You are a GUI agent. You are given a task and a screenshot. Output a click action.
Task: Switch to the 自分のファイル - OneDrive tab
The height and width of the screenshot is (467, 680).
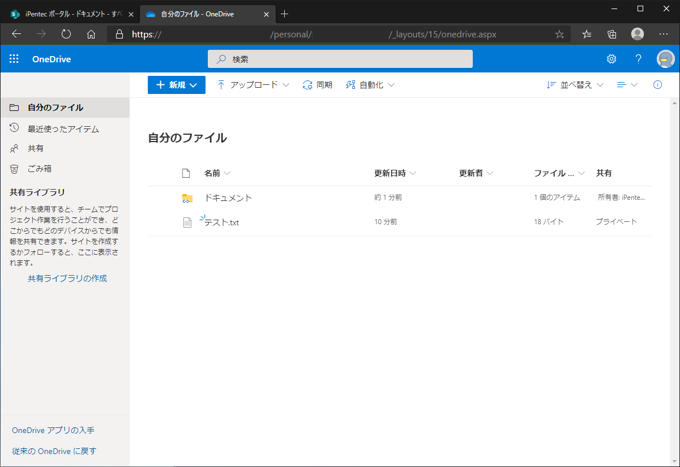[208, 14]
